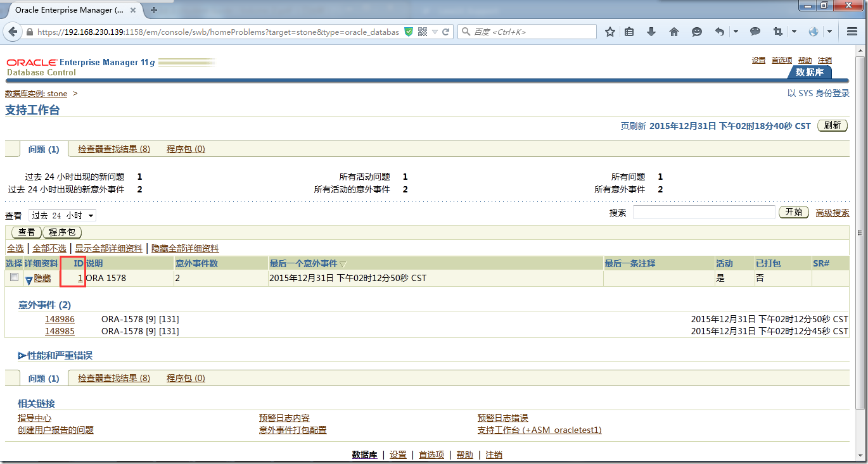Viewport: 868px width, 464px height.
Task: Open 首选项 link in top header
Action: pos(782,61)
